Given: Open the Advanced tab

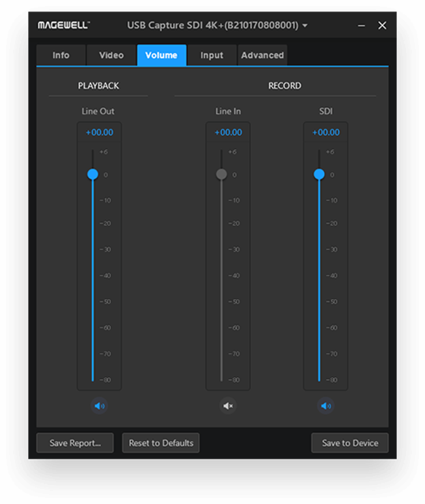Looking at the screenshot, I should (x=263, y=55).
